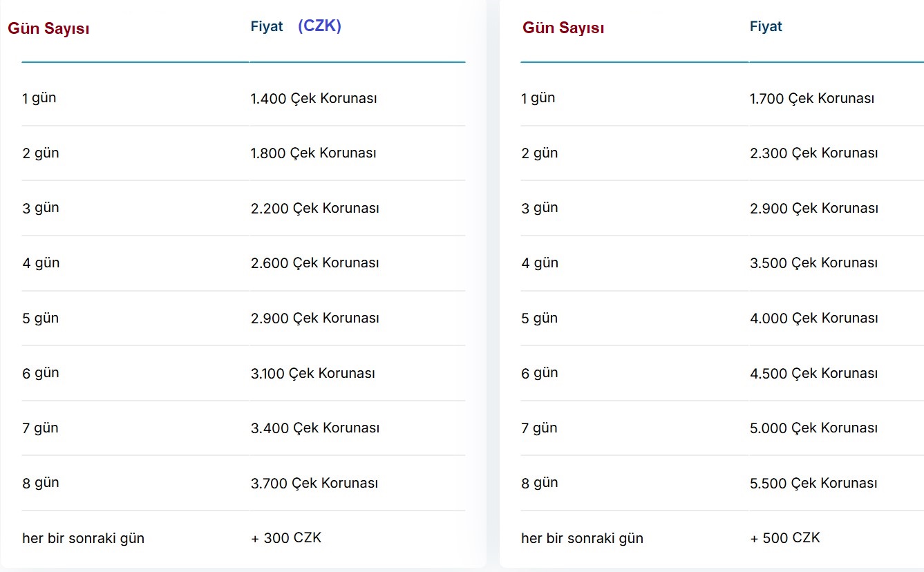924x572 pixels.
Task: Click the (CZK) label in header
Action: [319, 26]
